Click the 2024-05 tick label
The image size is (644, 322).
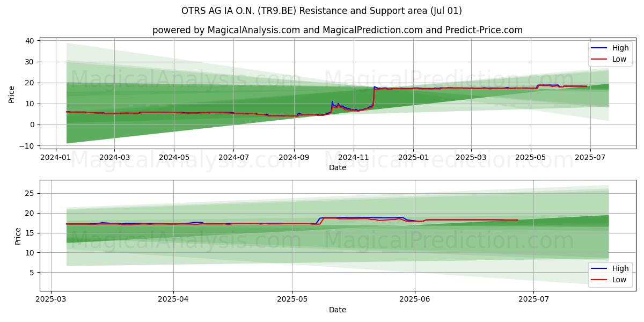pyautogui.click(x=174, y=158)
